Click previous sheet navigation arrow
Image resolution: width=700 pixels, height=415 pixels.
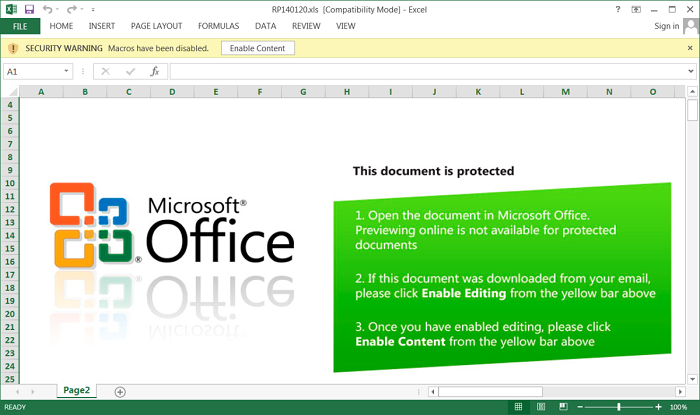tap(17, 392)
